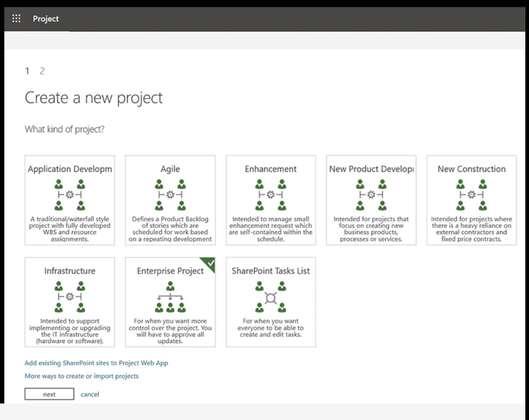Select the Agile tile title
The image size is (529, 420).
click(170, 169)
